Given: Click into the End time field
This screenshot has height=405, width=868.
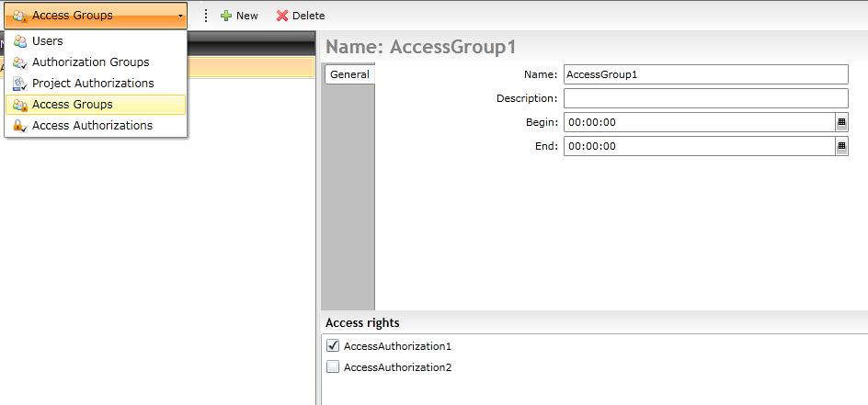Looking at the screenshot, I should tap(699, 146).
